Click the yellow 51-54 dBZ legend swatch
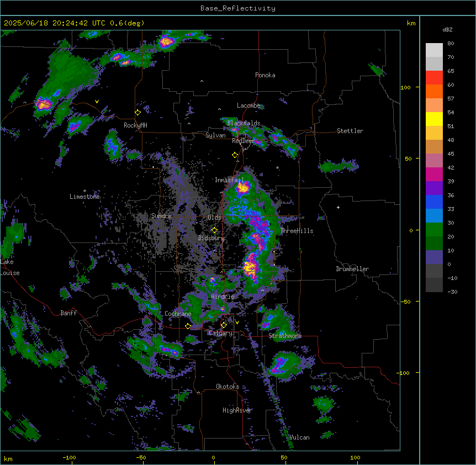The height and width of the screenshot is (465, 476). point(434,119)
